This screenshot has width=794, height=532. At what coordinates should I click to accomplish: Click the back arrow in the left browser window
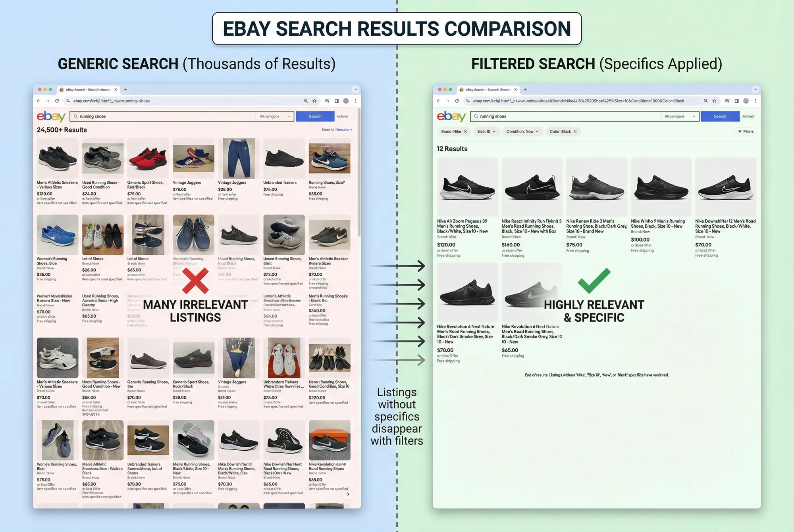coord(39,101)
